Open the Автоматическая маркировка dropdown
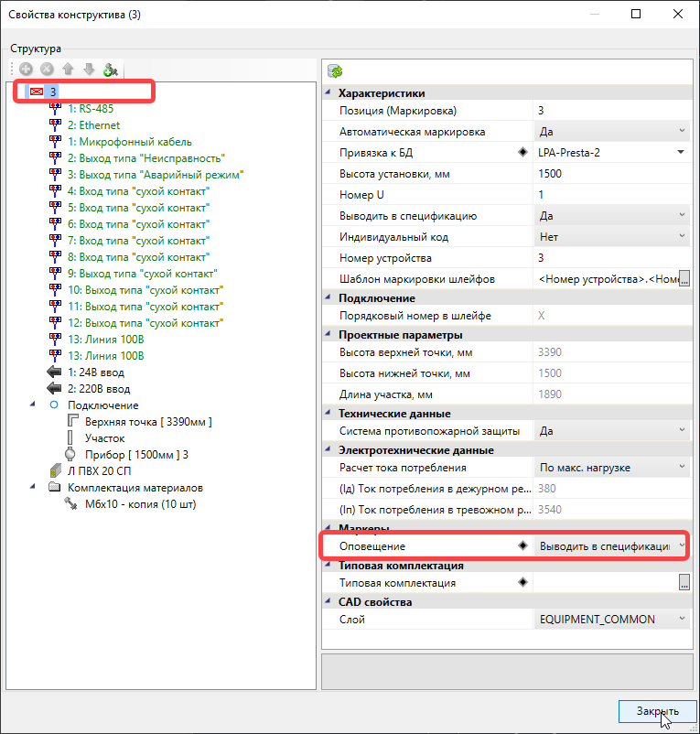The width and height of the screenshot is (700, 734). click(x=682, y=132)
